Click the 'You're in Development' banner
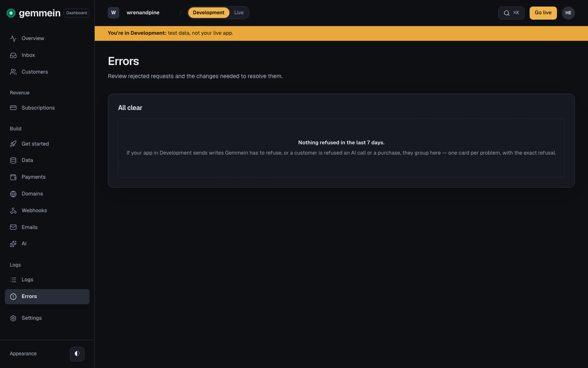This screenshot has height=368, width=588. [341, 34]
